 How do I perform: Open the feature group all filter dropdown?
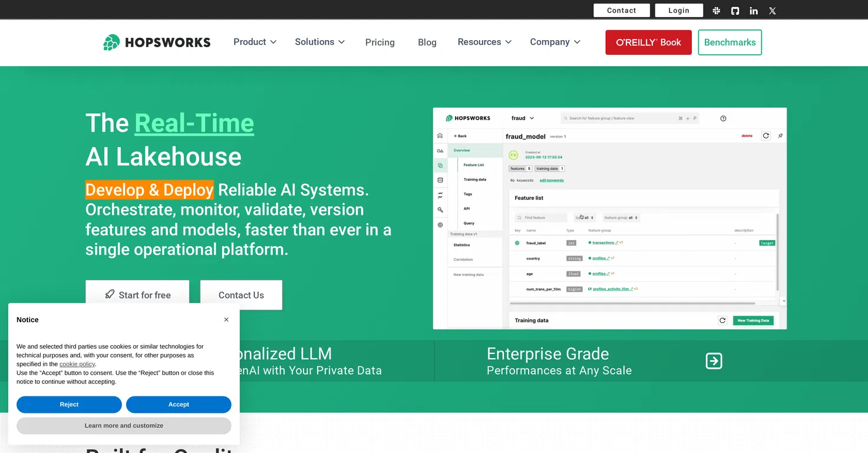pyautogui.click(x=621, y=218)
